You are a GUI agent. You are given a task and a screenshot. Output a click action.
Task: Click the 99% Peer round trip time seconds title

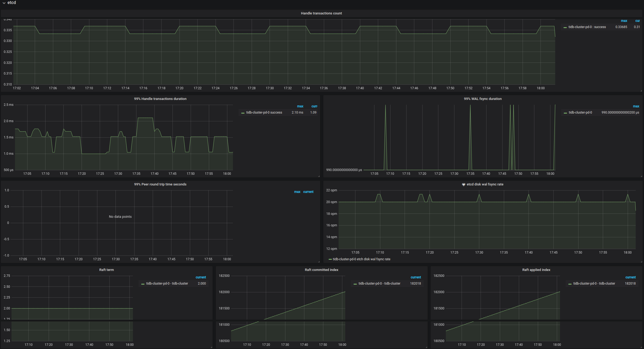[x=160, y=184]
